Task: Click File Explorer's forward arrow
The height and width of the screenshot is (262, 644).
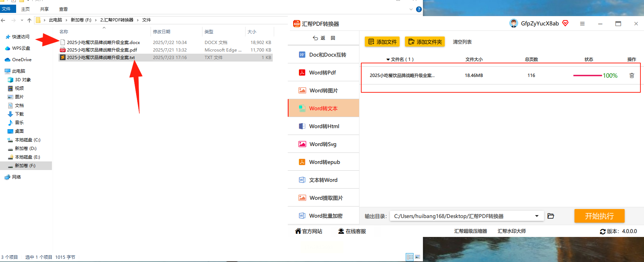Action: 14,20
